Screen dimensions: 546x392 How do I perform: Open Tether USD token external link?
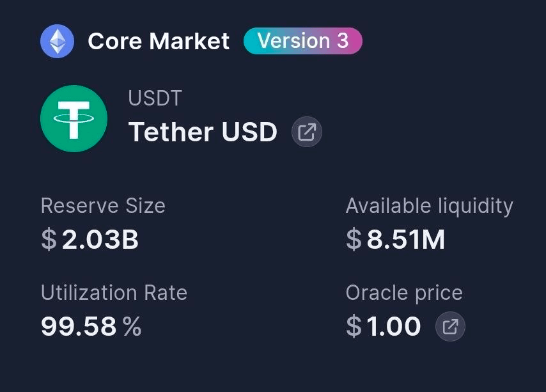[x=307, y=132]
